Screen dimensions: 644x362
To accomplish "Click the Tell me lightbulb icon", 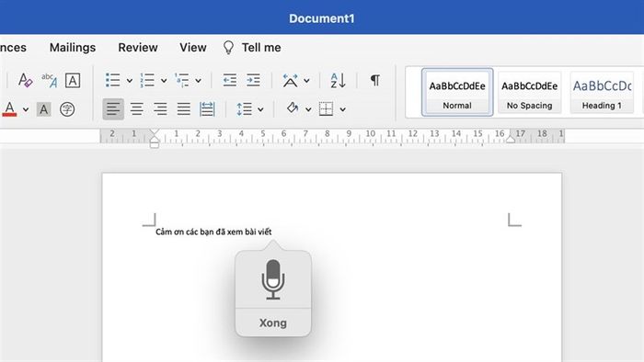I will pyautogui.click(x=228, y=48).
